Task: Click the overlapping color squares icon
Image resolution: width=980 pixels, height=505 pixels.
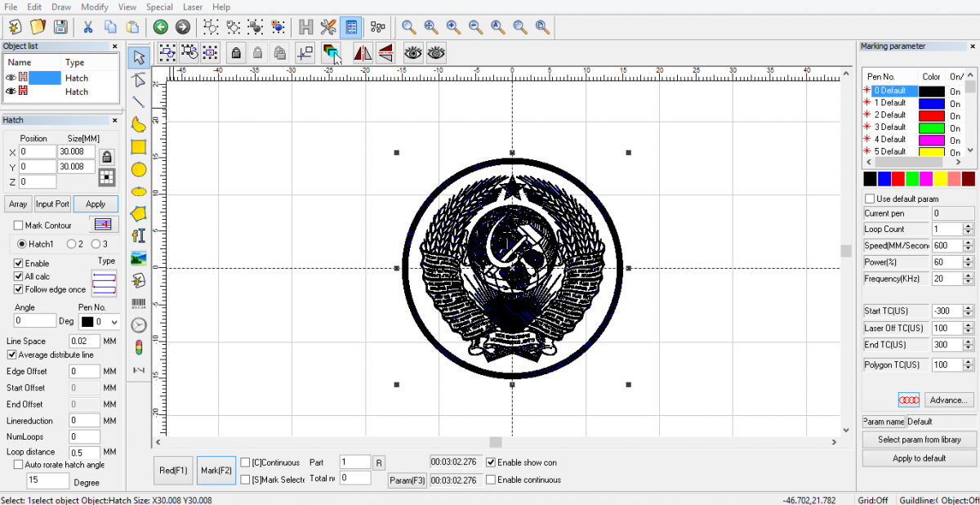Action: click(331, 53)
